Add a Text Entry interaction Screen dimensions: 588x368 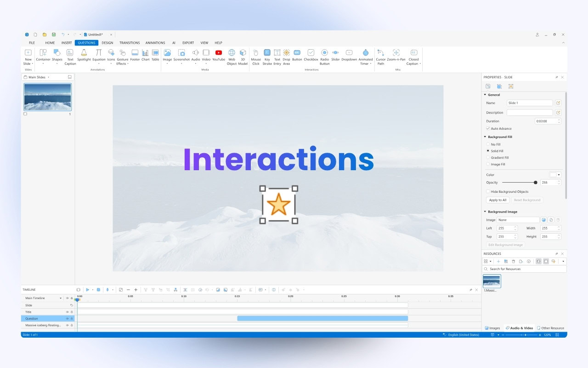pyautogui.click(x=277, y=57)
